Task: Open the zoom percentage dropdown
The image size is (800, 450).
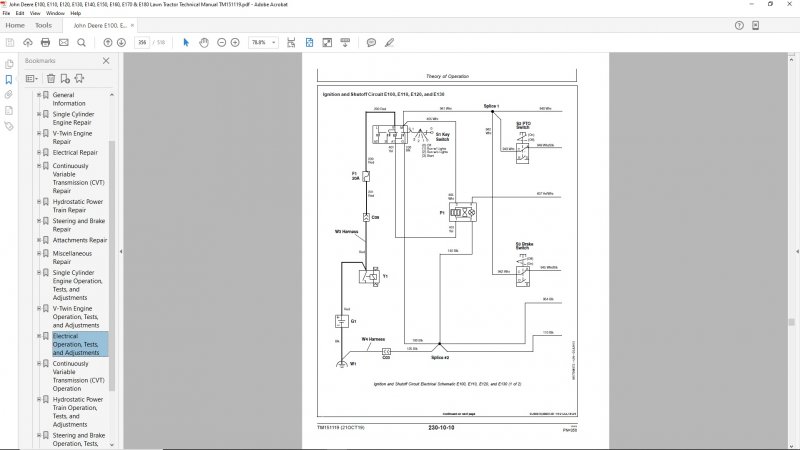Action: (x=273, y=43)
